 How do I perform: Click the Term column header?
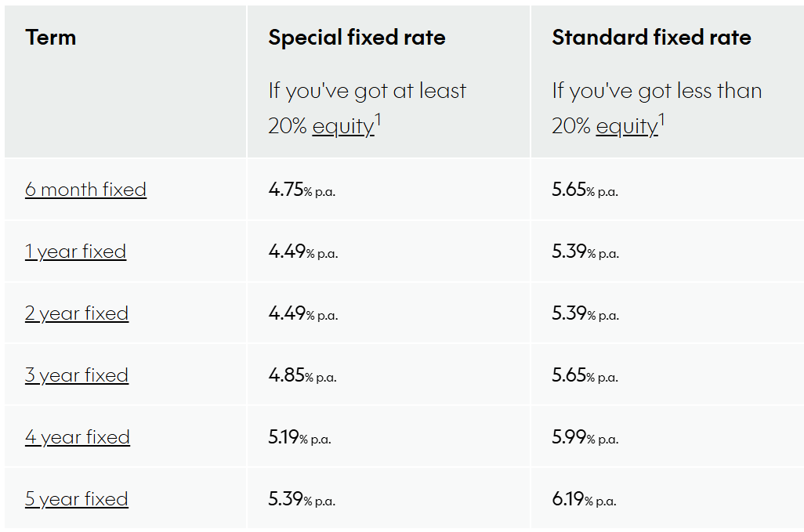pos(51,38)
